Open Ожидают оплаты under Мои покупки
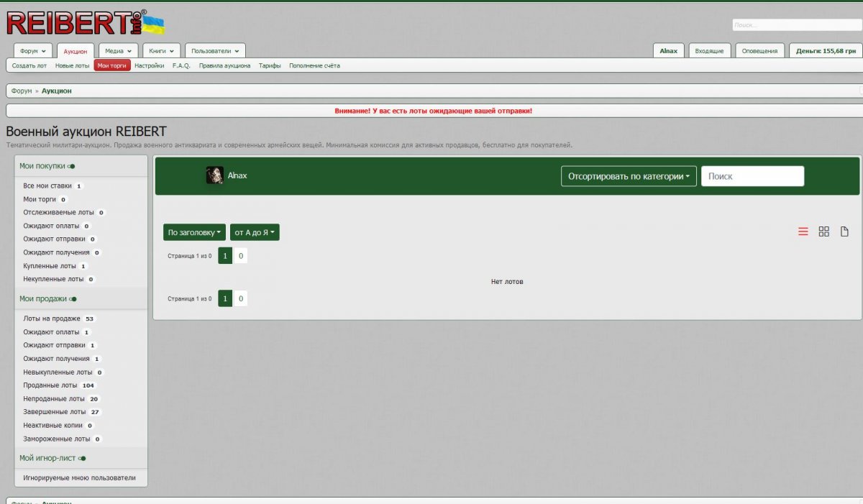This screenshot has width=863, height=504. (x=51, y=226)
